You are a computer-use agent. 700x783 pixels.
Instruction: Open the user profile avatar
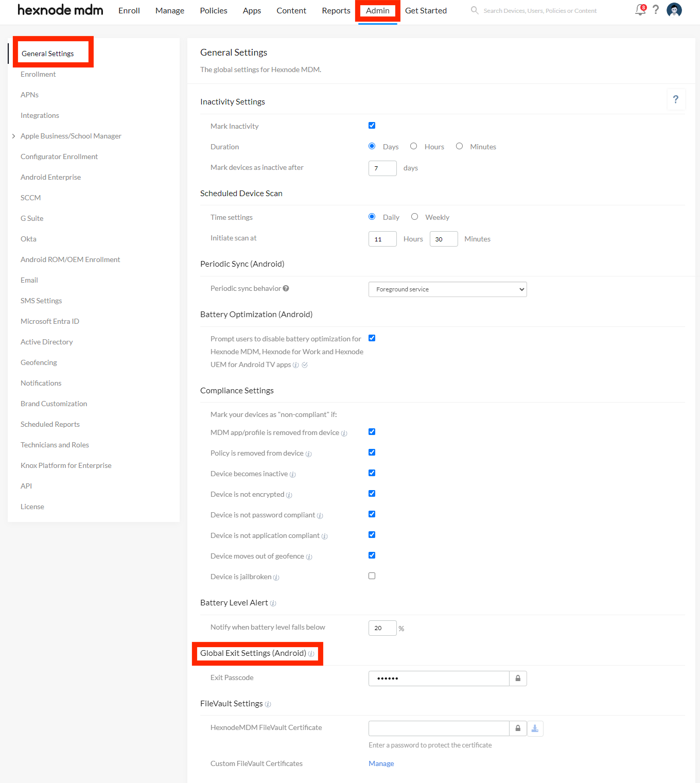point(674,10)
